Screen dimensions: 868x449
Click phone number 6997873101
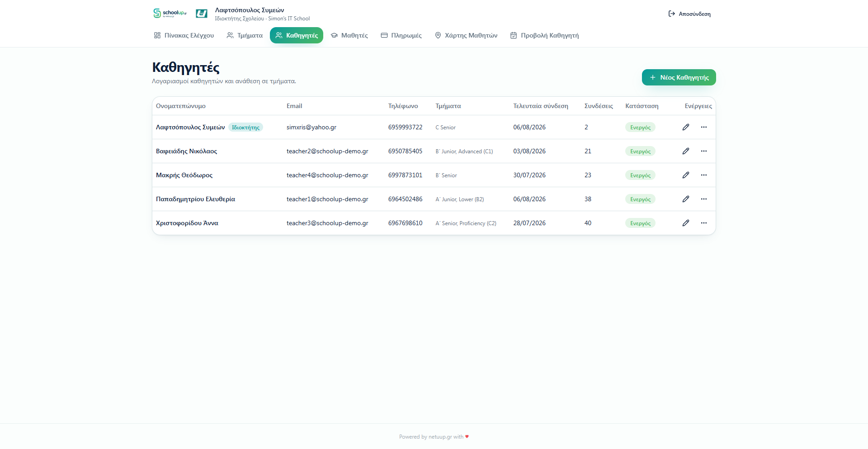pos(406,175)
